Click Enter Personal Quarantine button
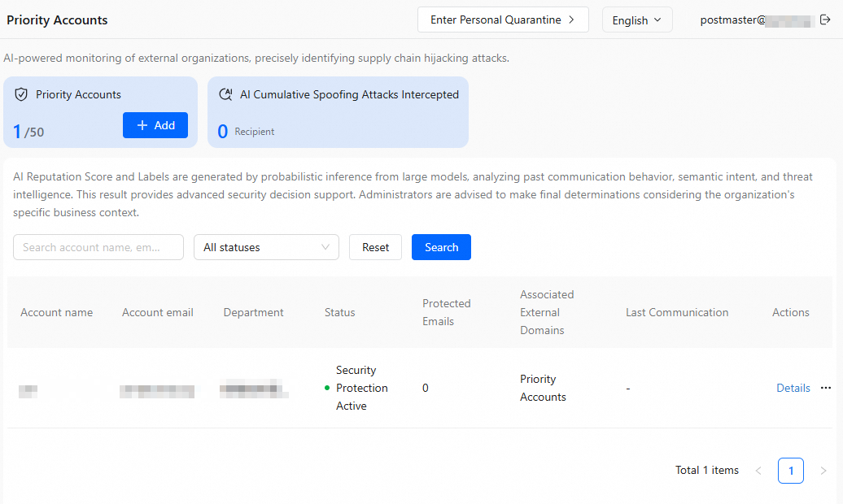The height and width of the screenshot is (504, 843). click(503, 20)
